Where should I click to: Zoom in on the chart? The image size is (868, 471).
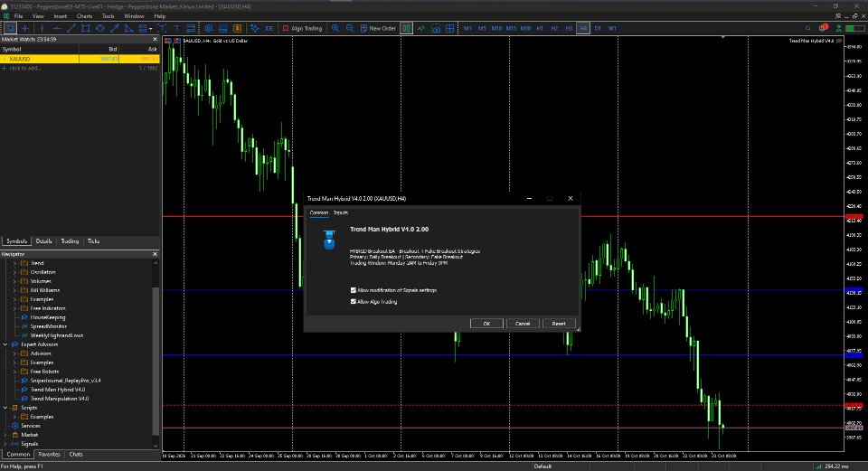[x=335, y=28]
